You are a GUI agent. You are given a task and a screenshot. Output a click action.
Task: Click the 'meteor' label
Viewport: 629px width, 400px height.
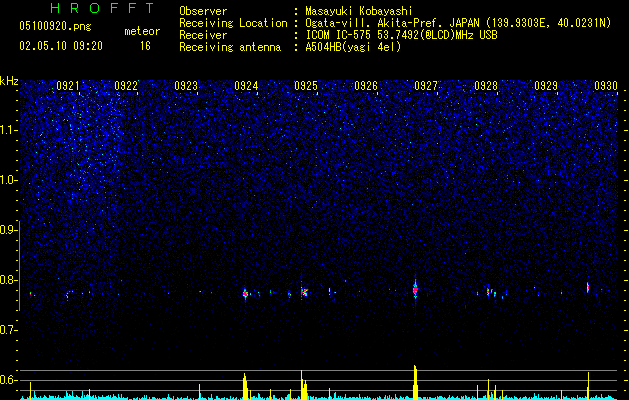(142, 31)
